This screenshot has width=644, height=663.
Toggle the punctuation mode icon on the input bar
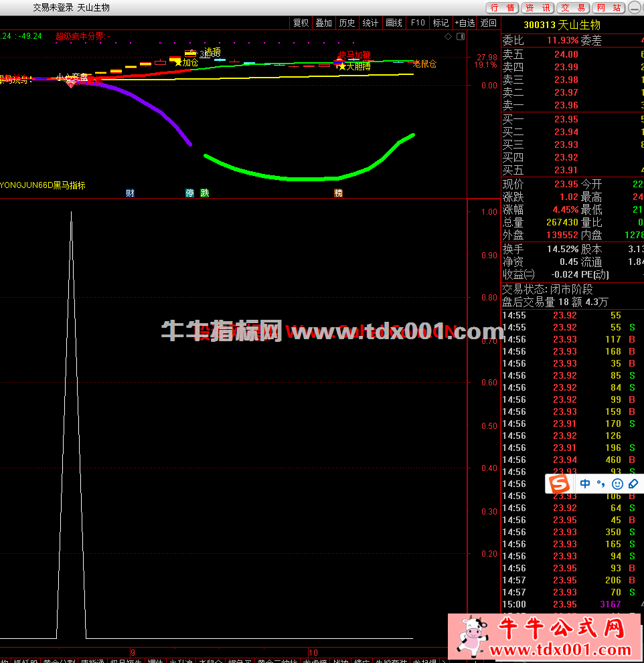[x=601, y=484]
